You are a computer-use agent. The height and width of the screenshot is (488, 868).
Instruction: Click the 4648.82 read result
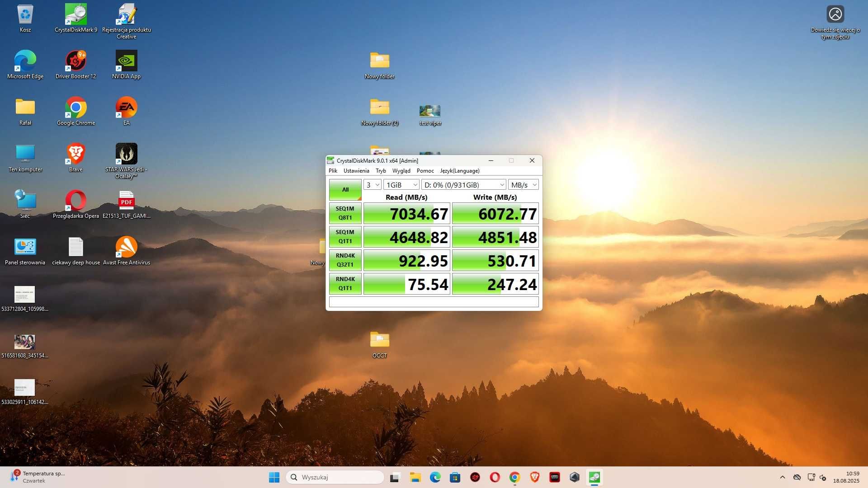point(407,237)
